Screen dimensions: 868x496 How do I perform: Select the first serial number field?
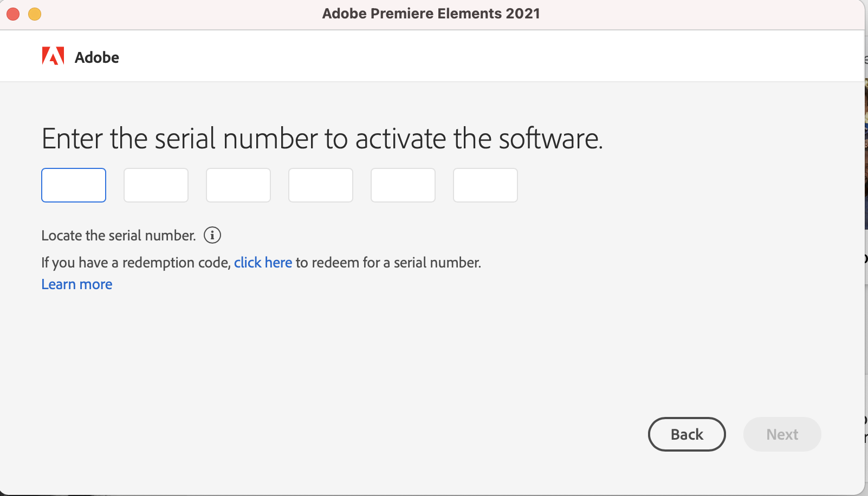coord(73,185)
